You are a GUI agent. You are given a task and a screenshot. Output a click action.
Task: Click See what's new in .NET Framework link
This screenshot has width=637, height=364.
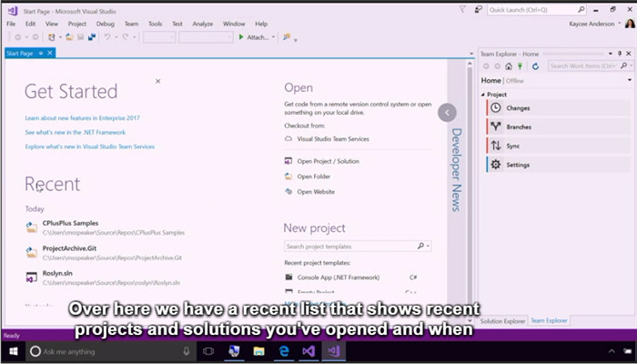(76, 133)
